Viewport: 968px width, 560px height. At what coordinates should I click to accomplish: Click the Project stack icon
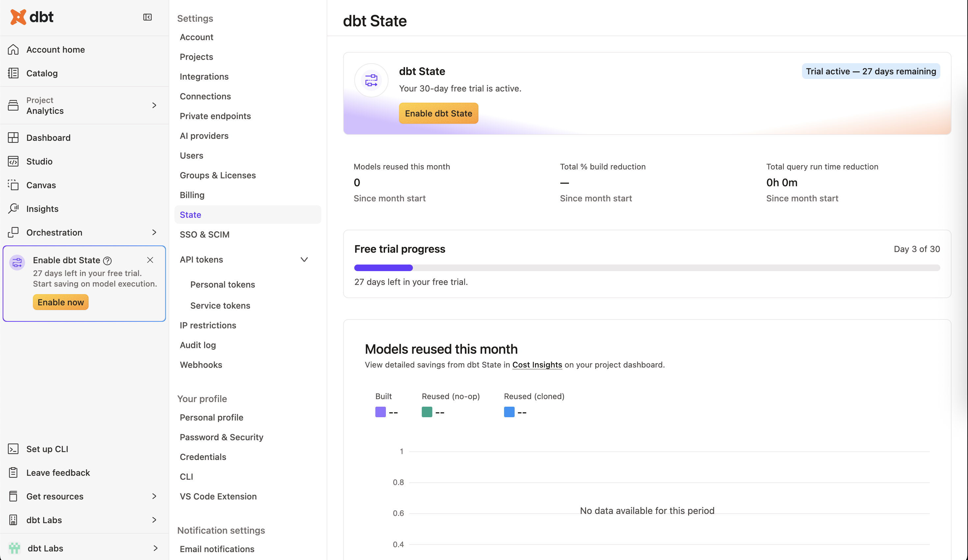pos(13,105)
